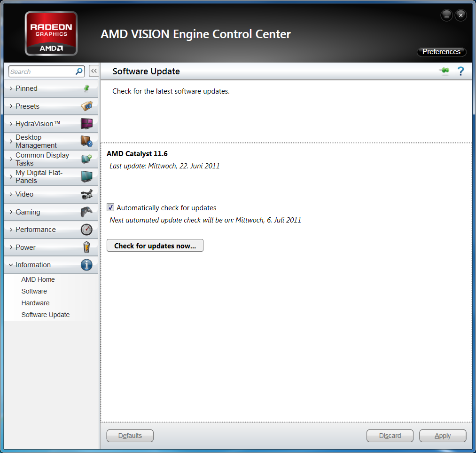This screenshot has width=476, height=453.
Task: Expand the Power section chevron
Action: tap(11, 247)
